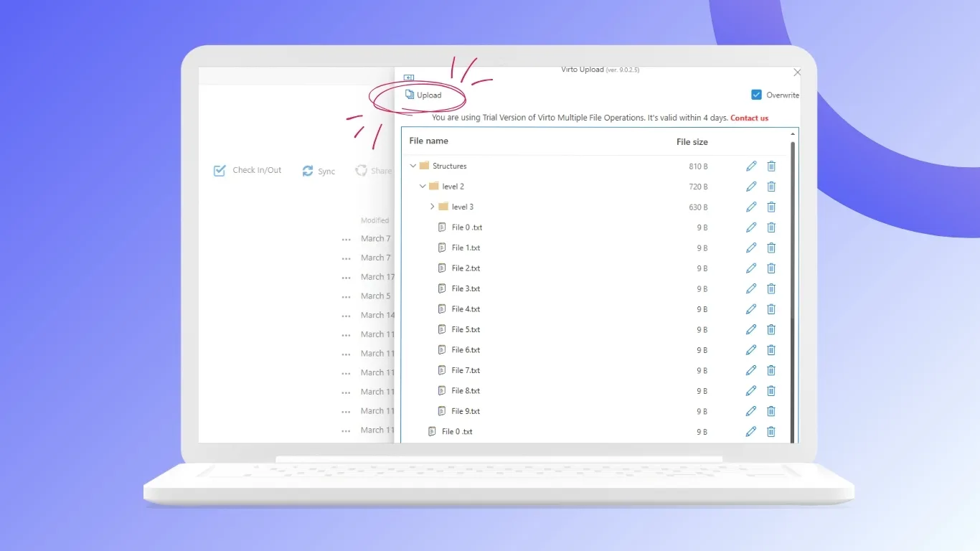Collapse the Structures folder tree
Viewport: 980px width, 551px height.
[413, 165]
